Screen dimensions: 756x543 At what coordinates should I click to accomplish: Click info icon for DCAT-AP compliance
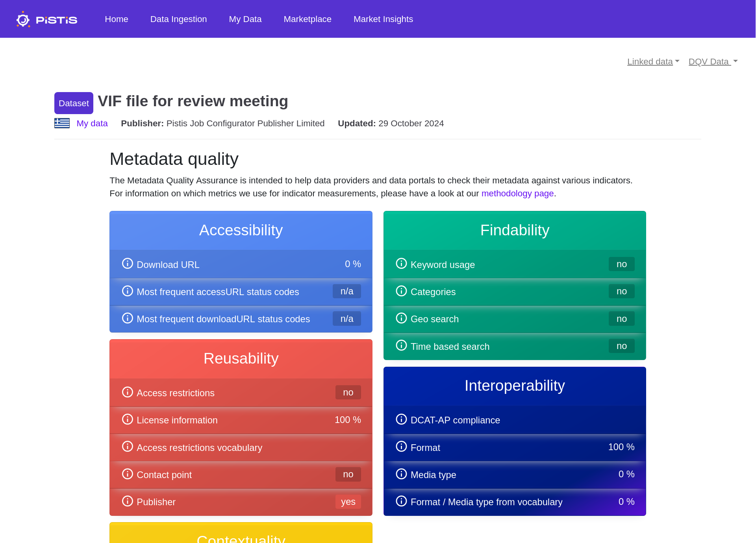[x=401, y=419]
